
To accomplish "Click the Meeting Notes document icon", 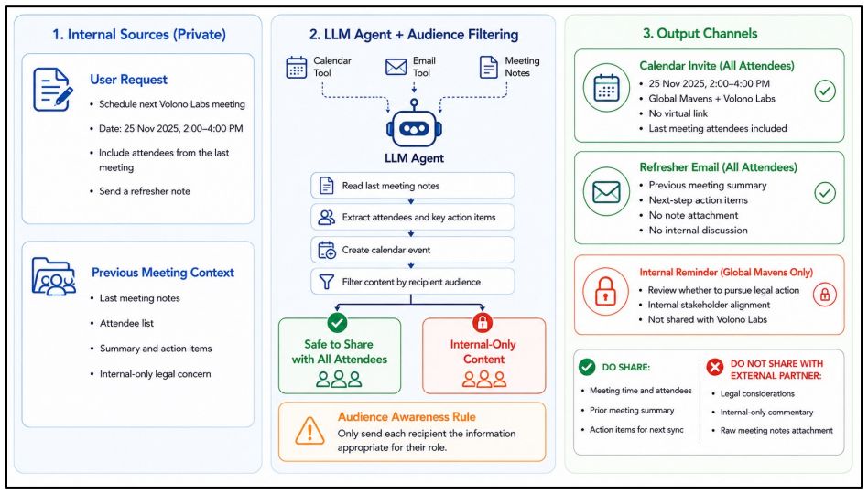I will point(488,67).
